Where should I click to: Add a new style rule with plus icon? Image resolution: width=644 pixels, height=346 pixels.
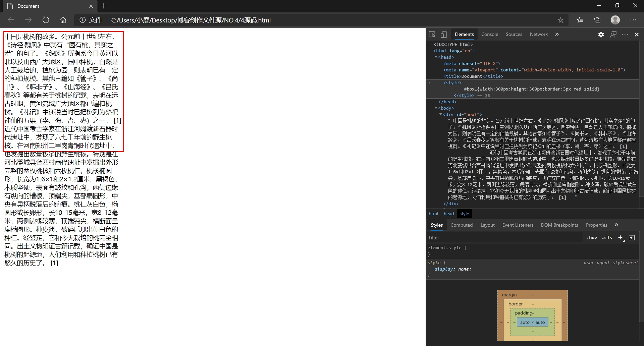[621, 237]
